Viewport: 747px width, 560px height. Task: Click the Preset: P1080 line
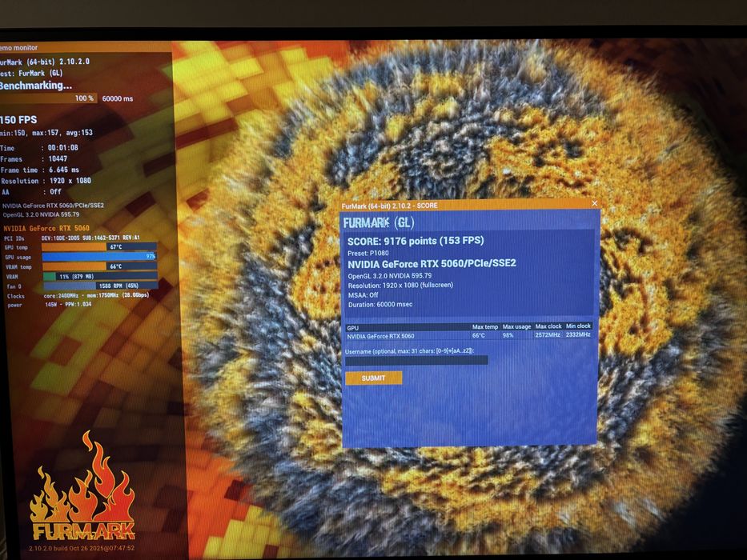tap(368, 254)
